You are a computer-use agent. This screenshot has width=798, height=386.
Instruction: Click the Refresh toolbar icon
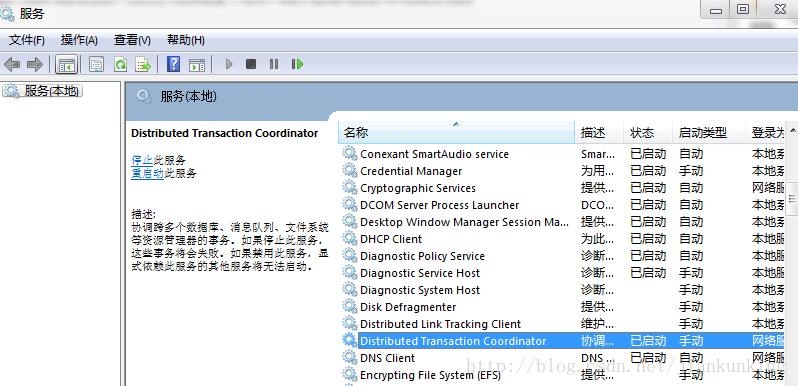(120, 64)
